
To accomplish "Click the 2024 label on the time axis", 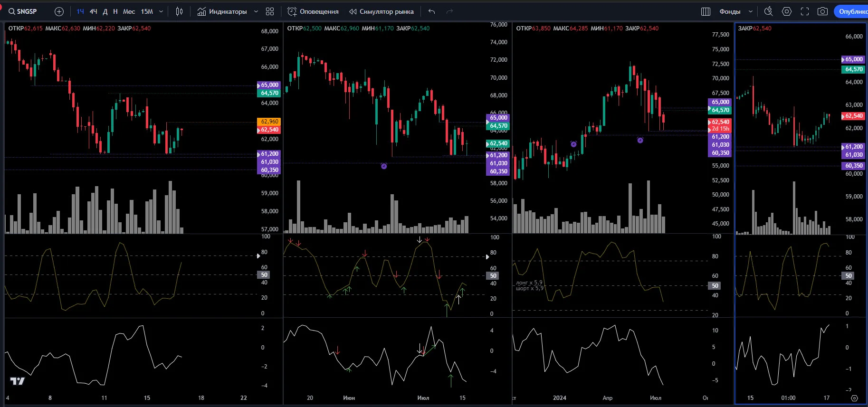I will pyautogui.click(x=560, y=398).
